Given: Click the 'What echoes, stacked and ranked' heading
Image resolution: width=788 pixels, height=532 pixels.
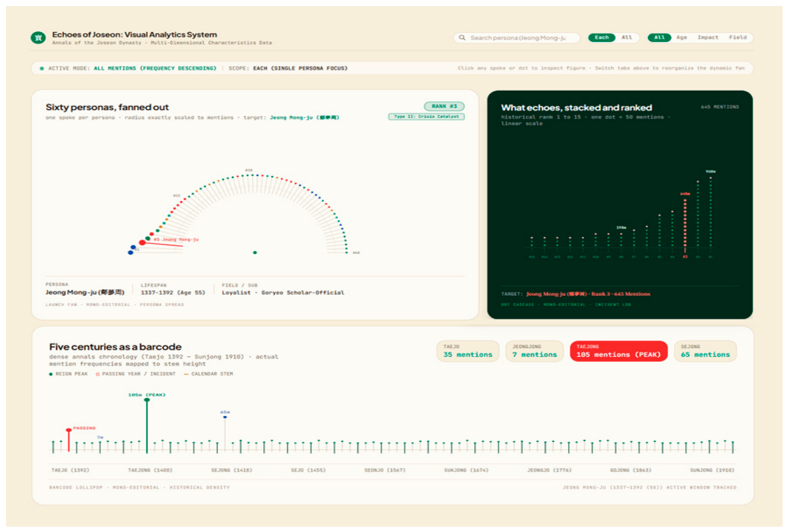Looking at the screenshot, I should (577, 107).
